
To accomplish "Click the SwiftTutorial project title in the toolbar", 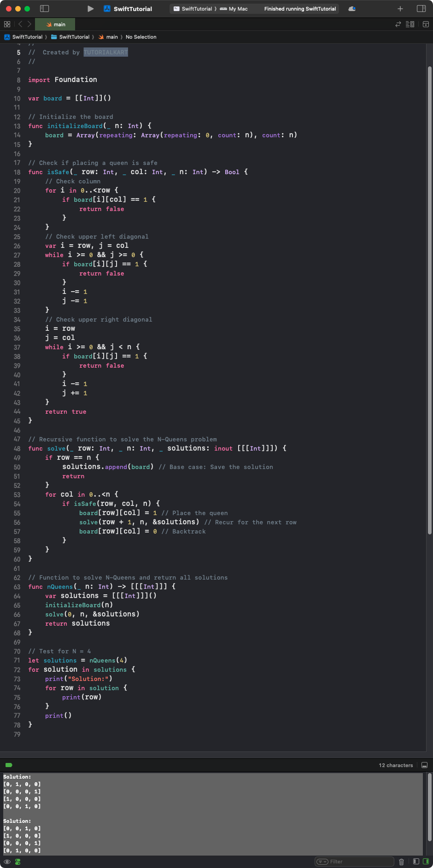I will 133,9.
